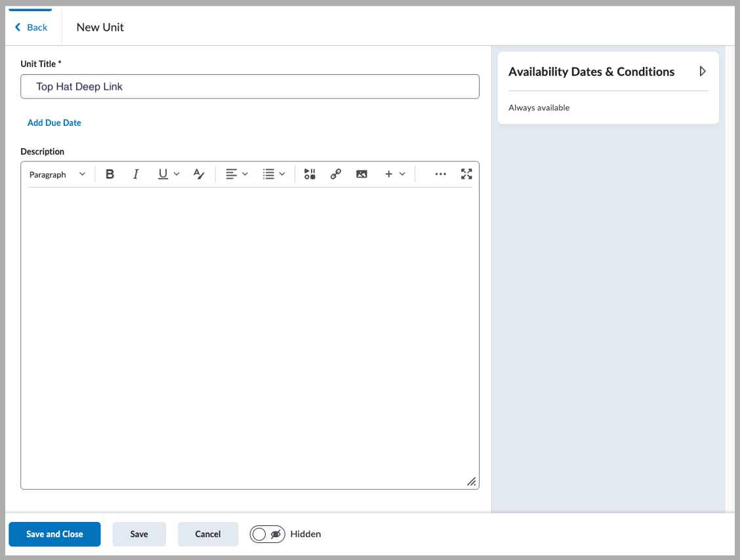Screen dimensions: 740x560
Task: Expand Availability Dates & Conditions panel
Action: point(702,71)
